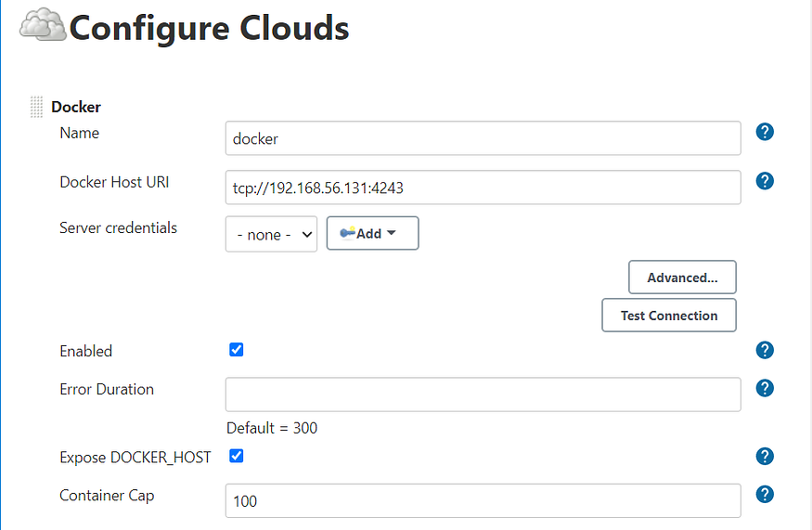This screenshot has width=812, height=530.
Task: Show help for the Enabled option
Action: pos(765,350)
